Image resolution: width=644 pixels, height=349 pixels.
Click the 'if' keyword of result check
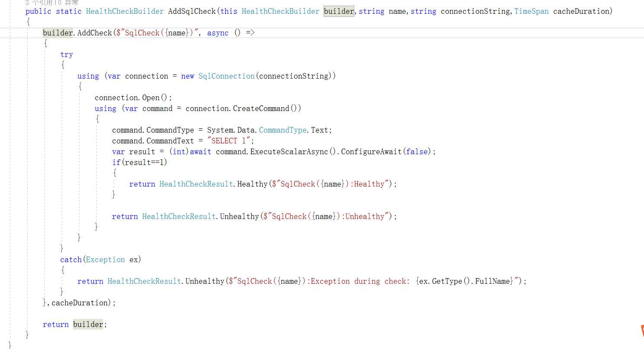point(116,162)
